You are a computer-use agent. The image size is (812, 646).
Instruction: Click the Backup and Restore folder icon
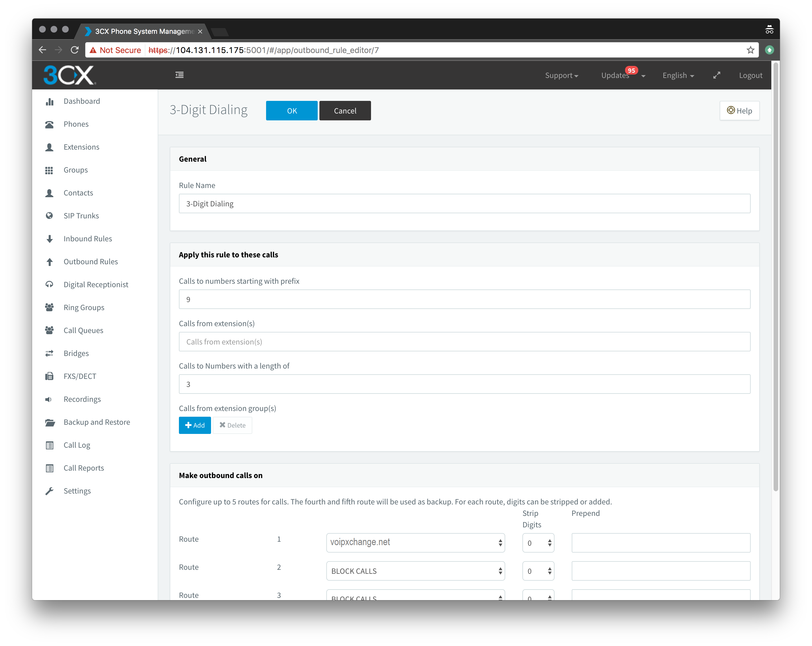(x=50, y=422)
